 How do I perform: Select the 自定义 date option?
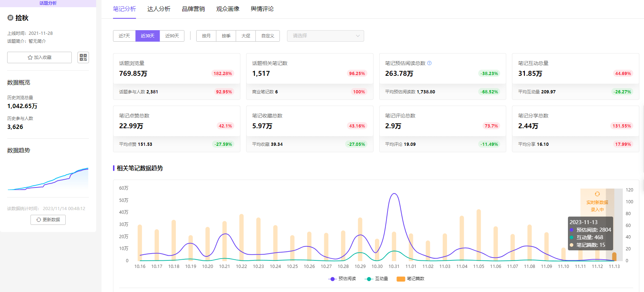(268, 36)
